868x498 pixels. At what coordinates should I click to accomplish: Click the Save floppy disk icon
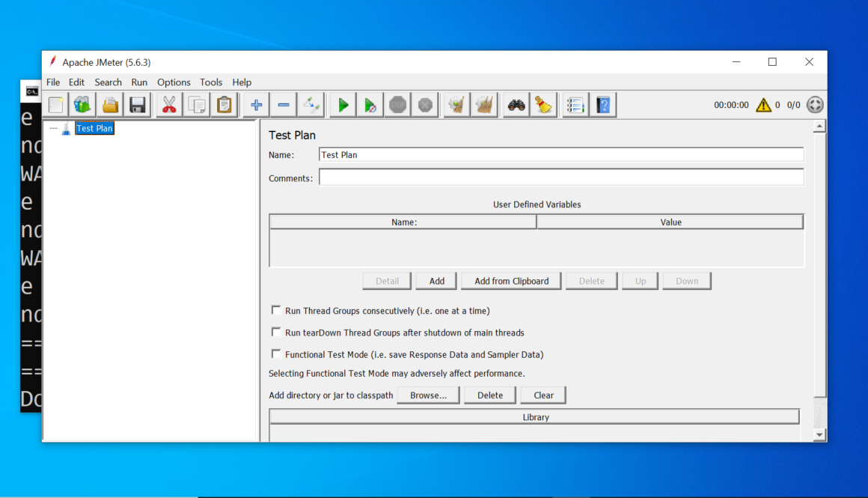pos(137,106)
